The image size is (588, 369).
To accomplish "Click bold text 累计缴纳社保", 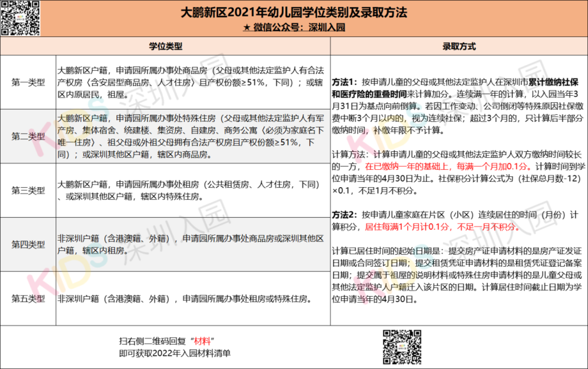I will pyautogui.click(x=553, y=82).
